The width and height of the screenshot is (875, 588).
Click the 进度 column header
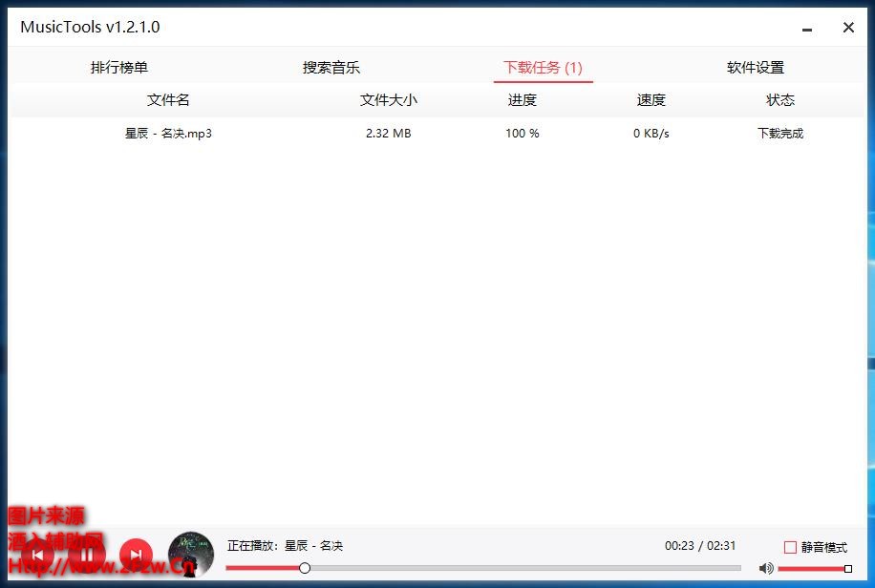point(523,100)
